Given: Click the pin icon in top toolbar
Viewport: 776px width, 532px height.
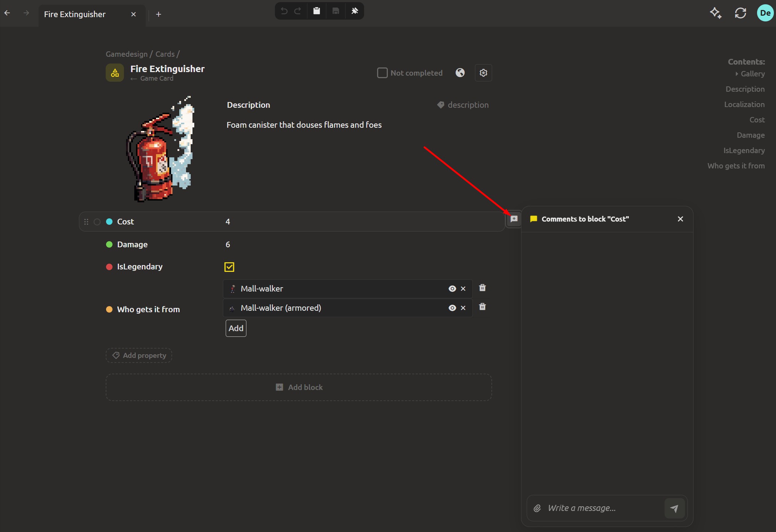Looking at the screenshot, I should tap(355, 11).
